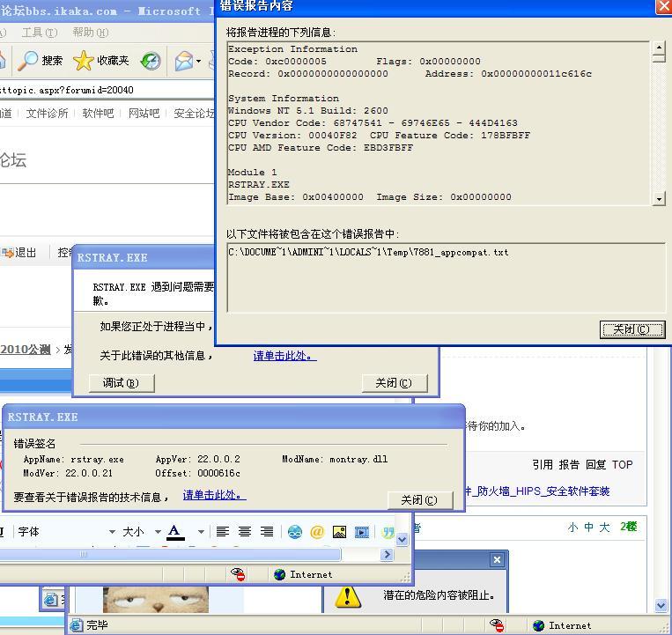Insert image with picture icon
The width and height of the screenshot is (672, 635).
(x=339, y=532)
